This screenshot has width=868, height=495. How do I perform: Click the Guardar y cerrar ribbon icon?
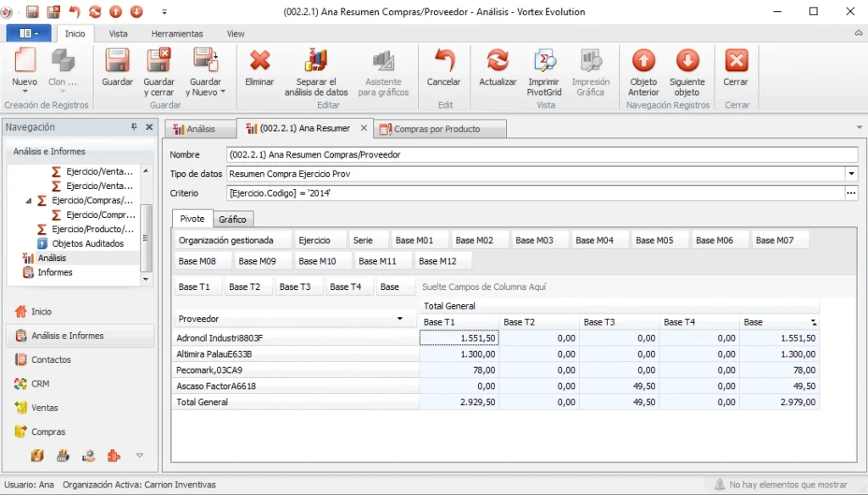(x=159, y=61)
